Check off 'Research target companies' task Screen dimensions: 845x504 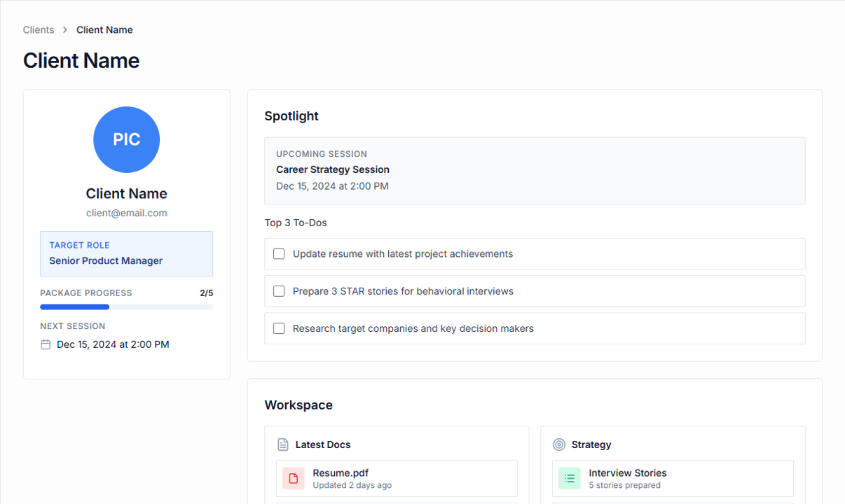click(278, 328)
